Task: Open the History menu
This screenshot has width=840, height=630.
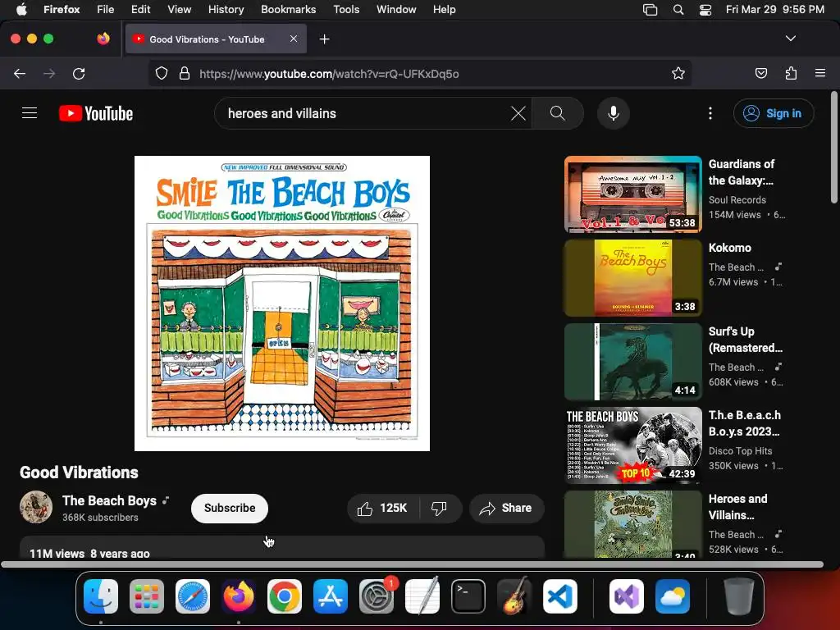Action: click(226, 9)
